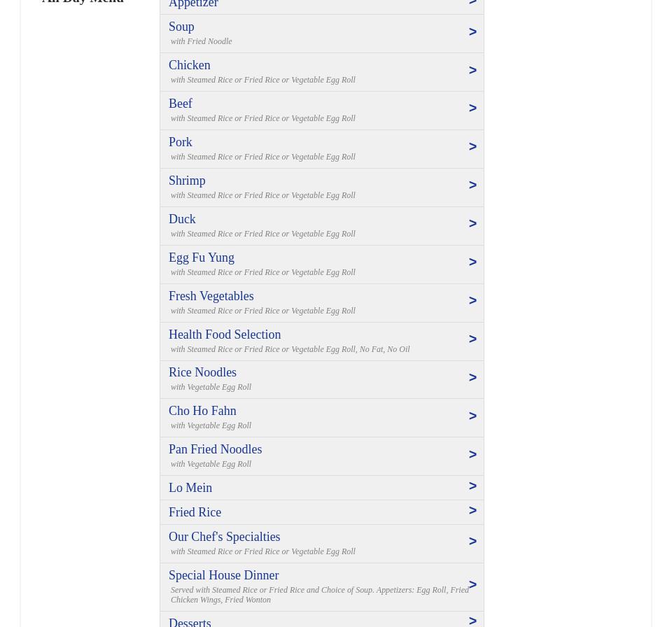Open the Egg Fu Yung category
The width and height of the screenshot is (672, 627).
[x=202, y=258]
